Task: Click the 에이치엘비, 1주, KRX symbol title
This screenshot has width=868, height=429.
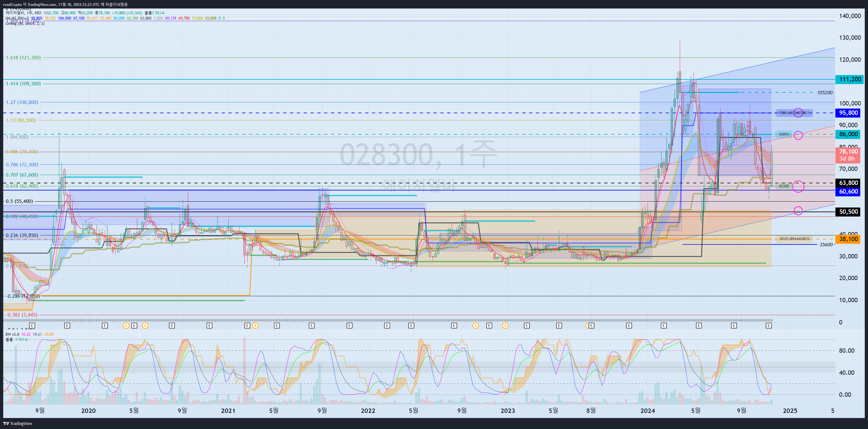Action: click(23, 13)
